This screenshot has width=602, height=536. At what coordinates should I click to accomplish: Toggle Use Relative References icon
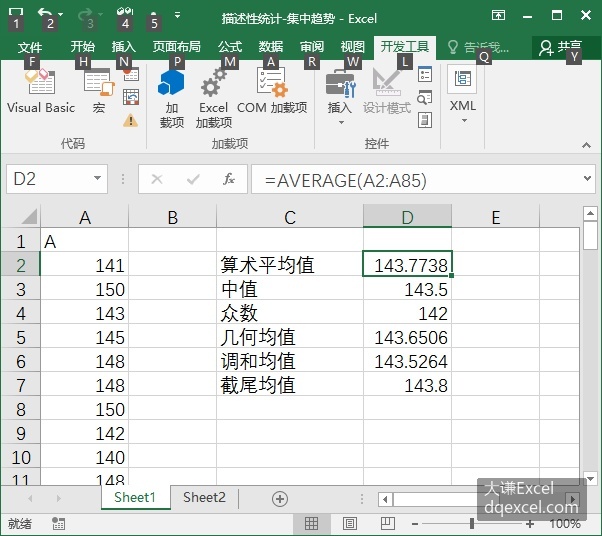[131, 97]
